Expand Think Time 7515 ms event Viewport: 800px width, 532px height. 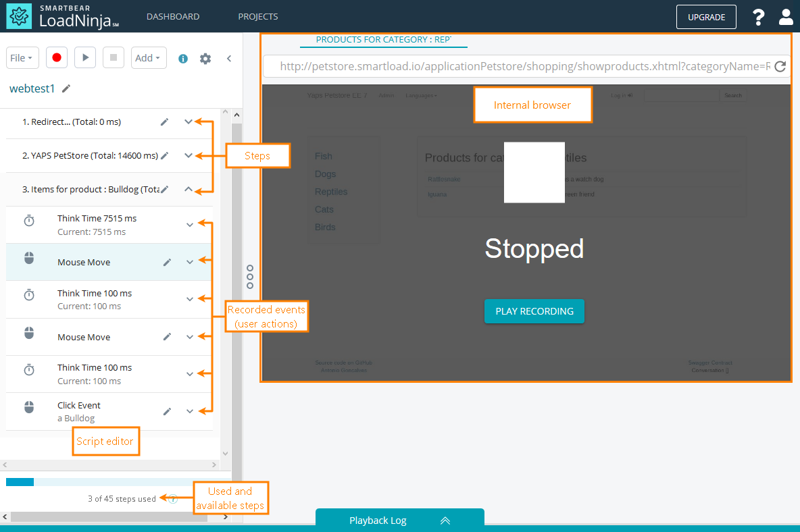pos(190,225)
